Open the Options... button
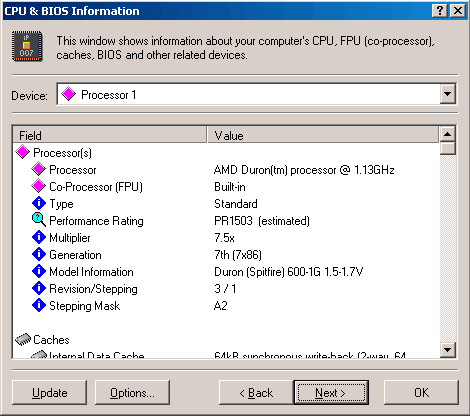The height and width of the screenshot is (418, 470). 132,393
